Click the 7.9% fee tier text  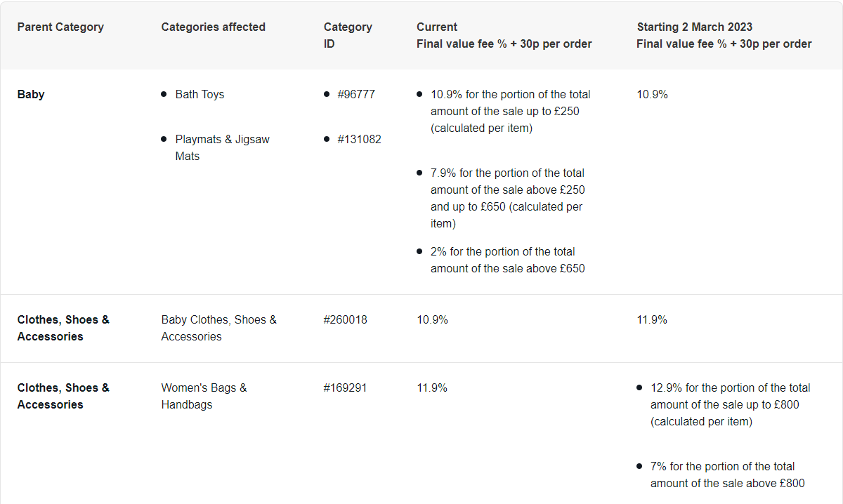[x=507, y=198]
